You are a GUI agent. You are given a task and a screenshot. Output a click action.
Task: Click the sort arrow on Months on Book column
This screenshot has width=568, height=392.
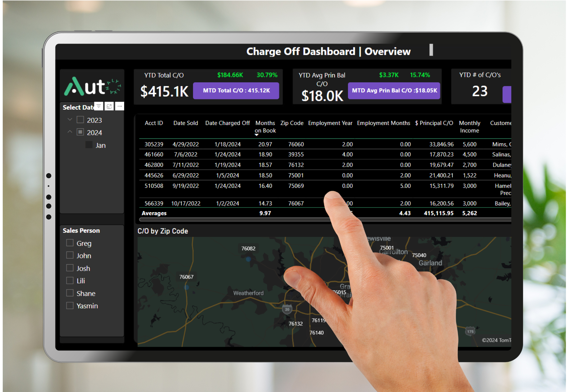tap(257, 135)
